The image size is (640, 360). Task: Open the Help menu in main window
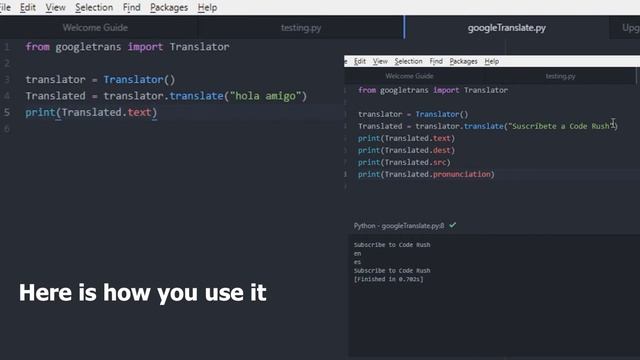point(207,7)
